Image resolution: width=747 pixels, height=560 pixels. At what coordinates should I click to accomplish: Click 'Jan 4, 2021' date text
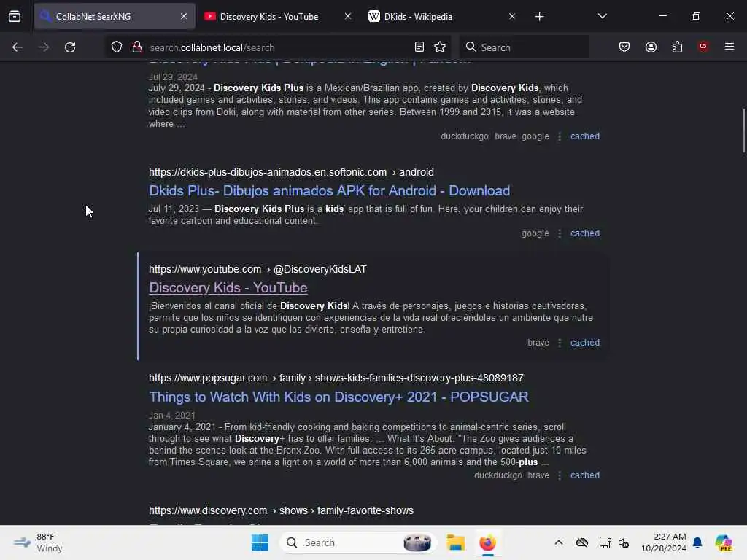click(172, 416)
